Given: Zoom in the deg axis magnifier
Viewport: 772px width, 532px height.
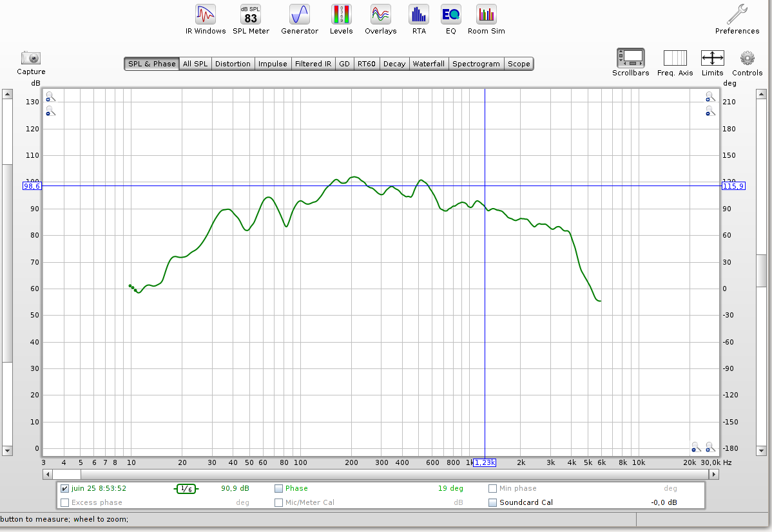Looking at the screenshot, I should click(710, 97).
